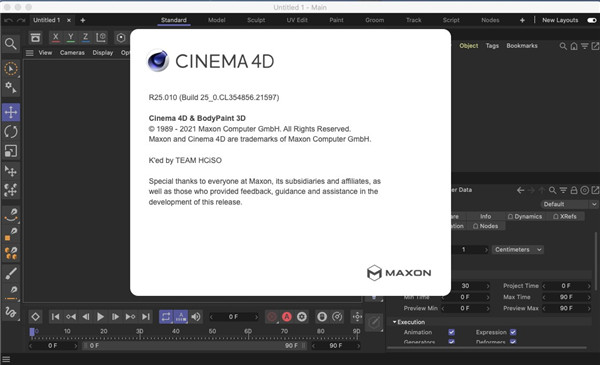
Task: Jump to next keyframe
Action: 130,317
